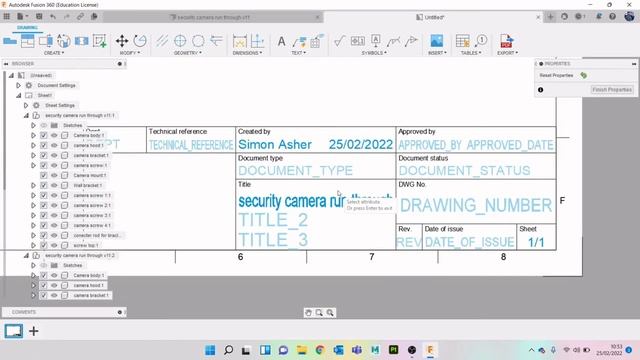Open the CREATE dropdown menu
This screenshot has height=360, width=640.
click(x=54, y=53)
